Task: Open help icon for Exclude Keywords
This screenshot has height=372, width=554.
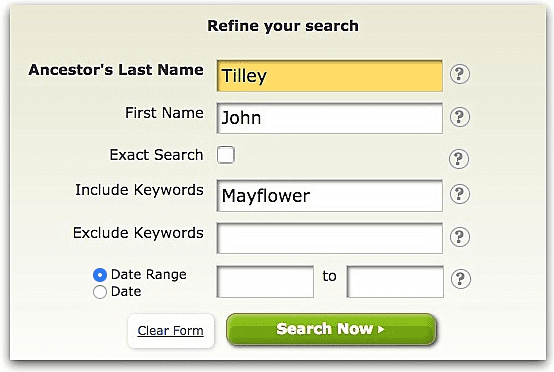Action: (460, 237)
